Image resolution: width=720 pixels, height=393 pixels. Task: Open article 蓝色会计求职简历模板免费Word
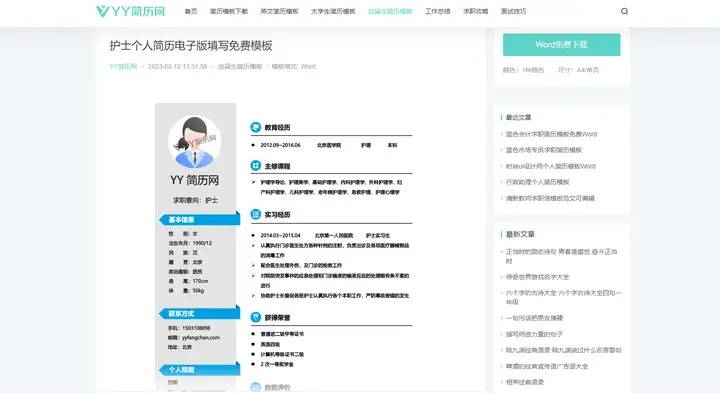click(x=551, y=134)
